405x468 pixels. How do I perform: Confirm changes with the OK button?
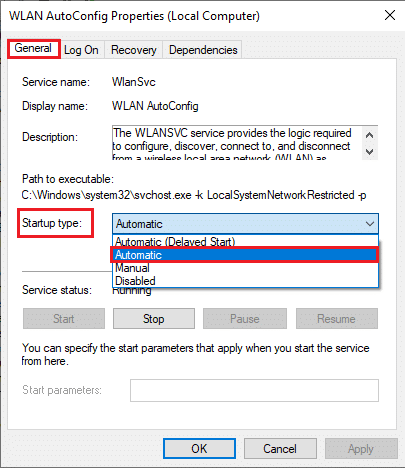199,449
